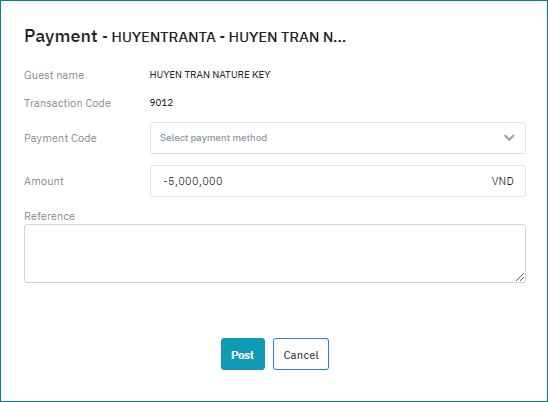
Task: Click the Reference text area resize handle
Action: (520, 277)
